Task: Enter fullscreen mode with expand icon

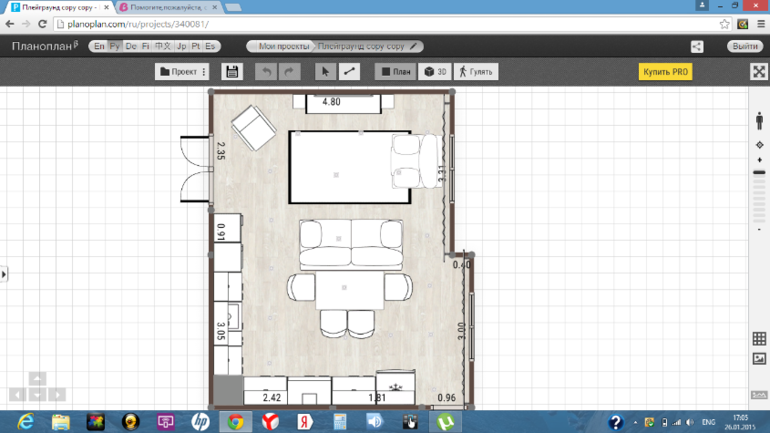Action: click(759, 72)
